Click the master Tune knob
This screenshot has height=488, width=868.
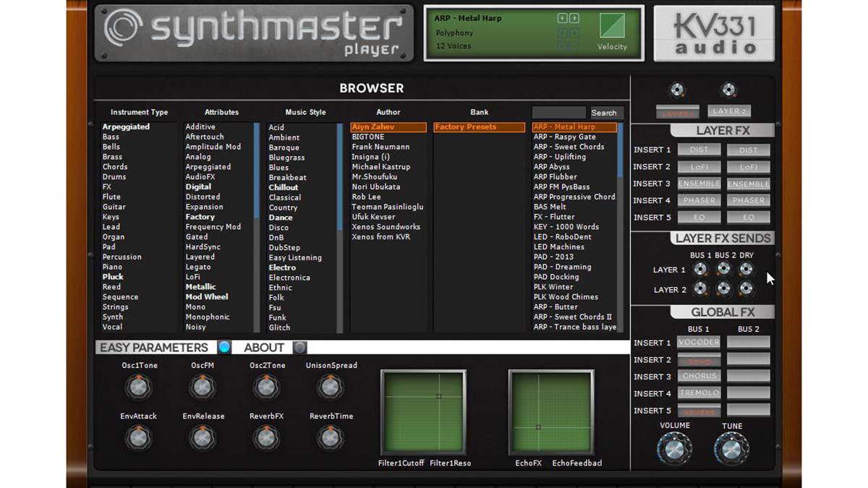[x=731, y=450]
